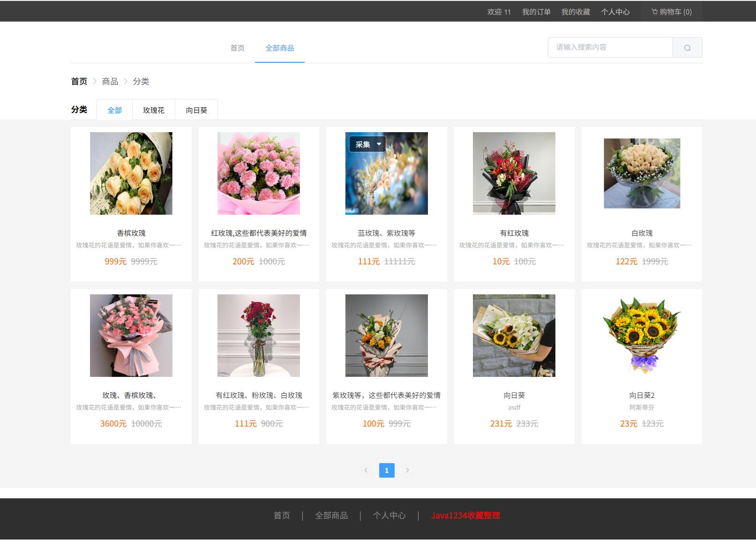Click the 向日葵 product title

point(514,395)
